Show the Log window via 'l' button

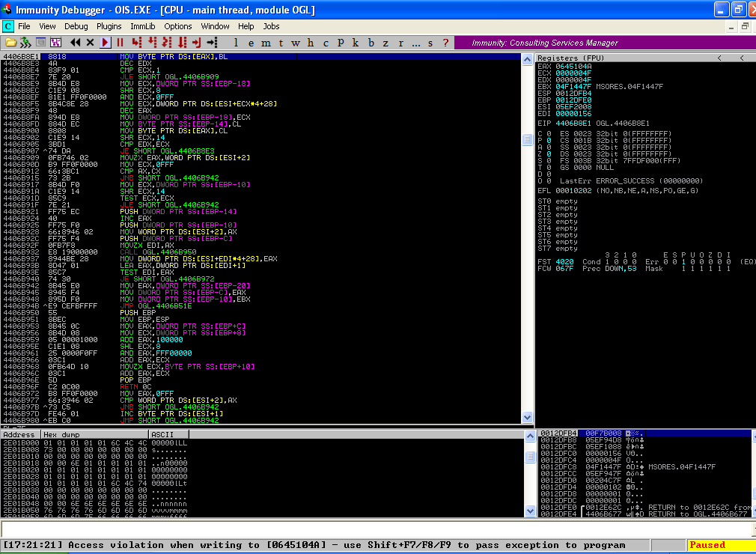pos(236,43)
